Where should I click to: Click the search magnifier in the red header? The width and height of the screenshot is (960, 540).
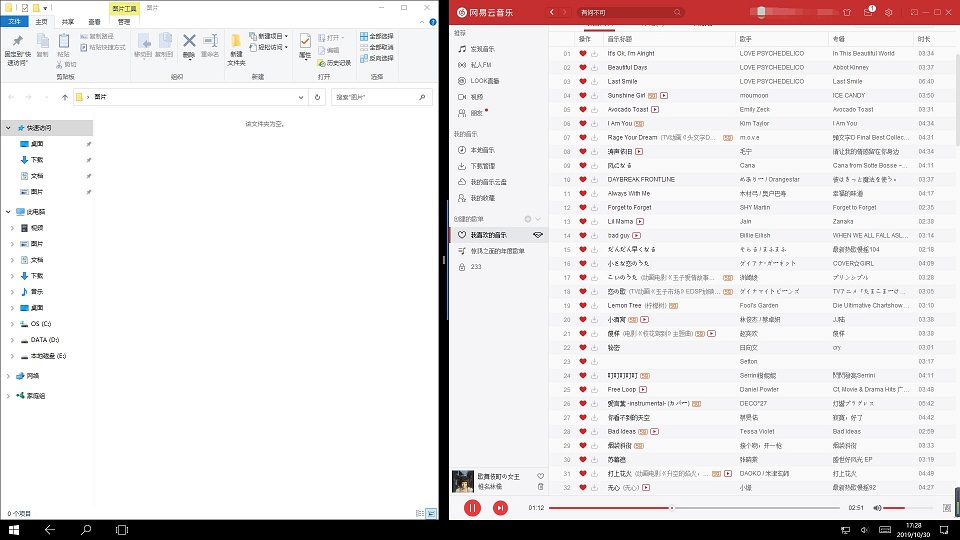coord(677,12)
